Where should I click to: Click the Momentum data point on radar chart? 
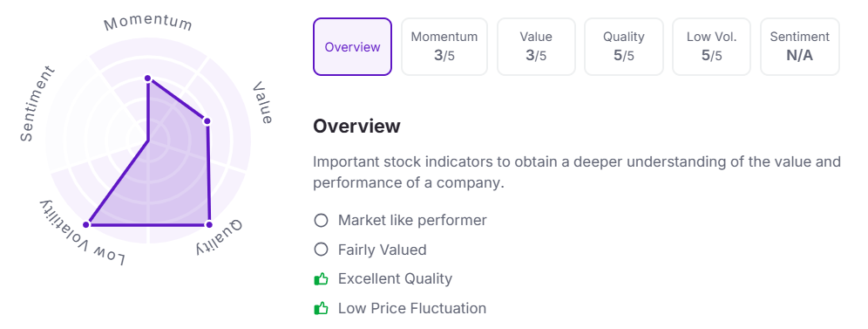click(x=148, y=79)
